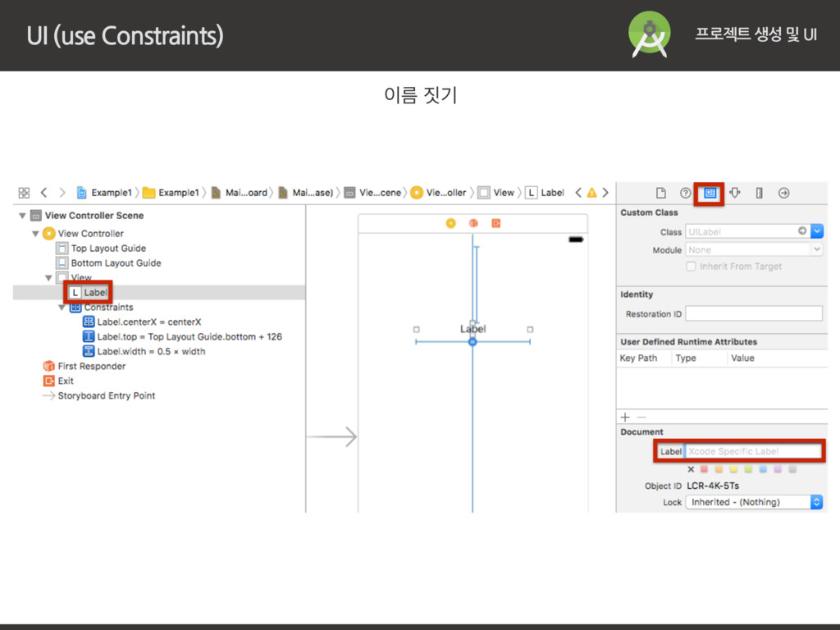Choose the green label color swatch

(748, 469)
